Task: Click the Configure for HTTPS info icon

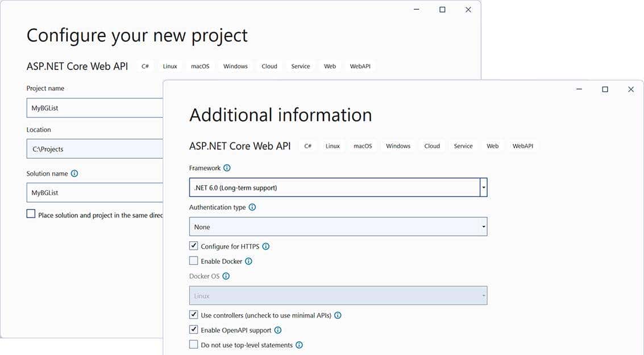Action: [266, 246]
